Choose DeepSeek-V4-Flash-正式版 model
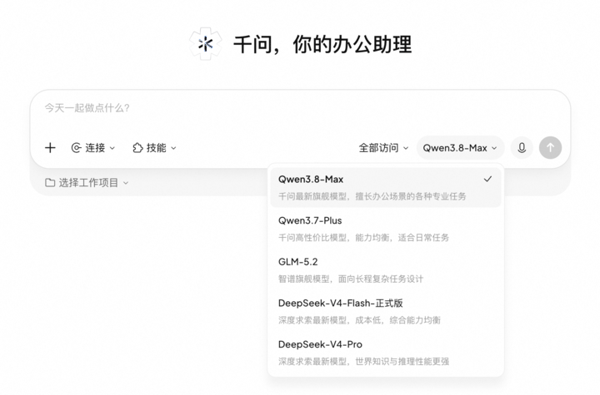This screenshot has height=395, width=600. (385, 311)
